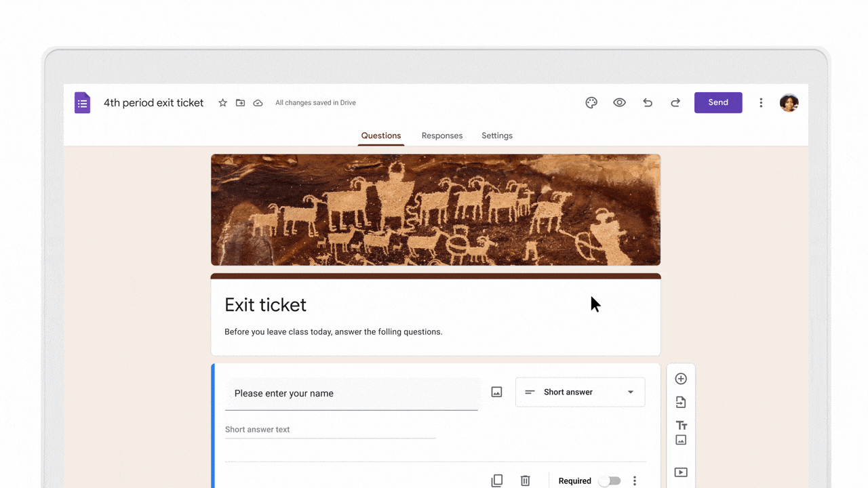This screenshot has width=868, height=488.
Task: Add a title and description using Tt icon
Action: coord(681,425)
